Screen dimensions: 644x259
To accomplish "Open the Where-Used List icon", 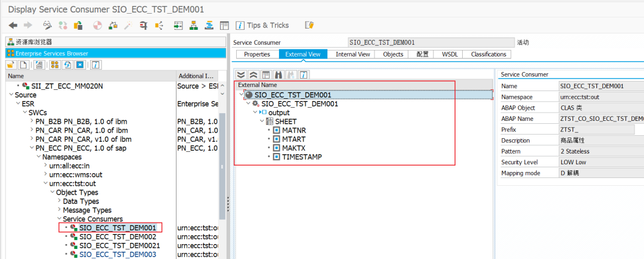I will click(143, 26).
